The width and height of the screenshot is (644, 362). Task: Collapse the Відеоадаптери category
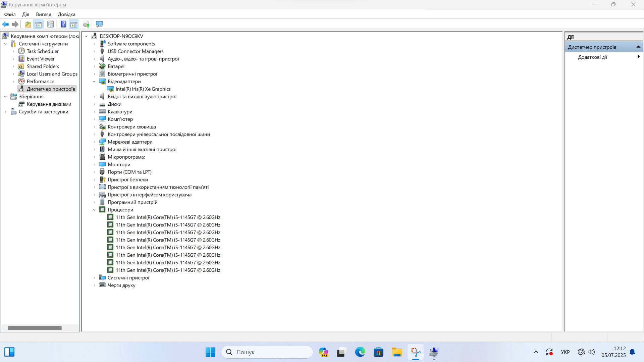[94, 82]
